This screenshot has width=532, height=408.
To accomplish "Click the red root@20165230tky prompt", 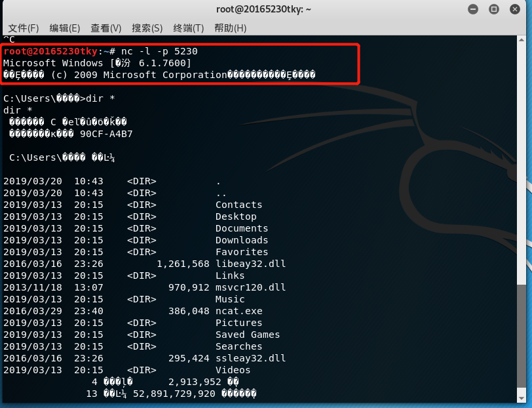I will [x=50, y=51].
